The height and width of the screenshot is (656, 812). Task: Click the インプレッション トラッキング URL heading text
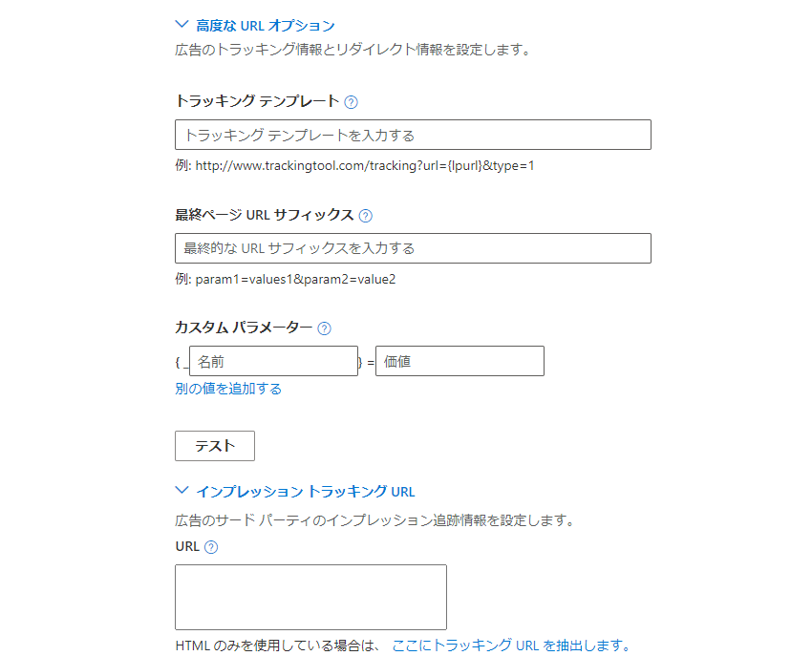pos(306,492)
